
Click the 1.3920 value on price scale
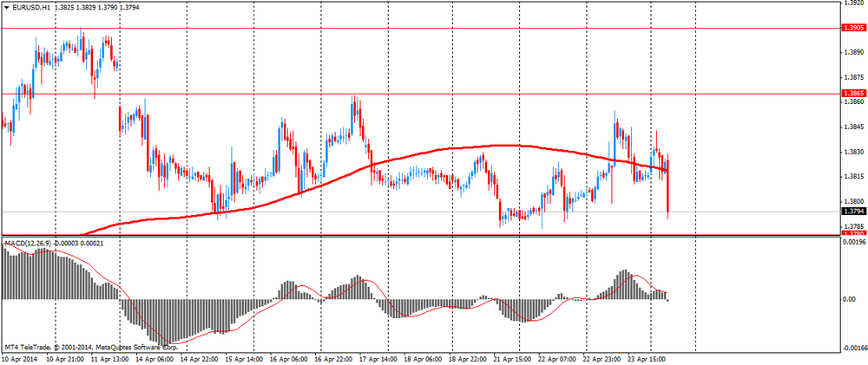(854, 3)
